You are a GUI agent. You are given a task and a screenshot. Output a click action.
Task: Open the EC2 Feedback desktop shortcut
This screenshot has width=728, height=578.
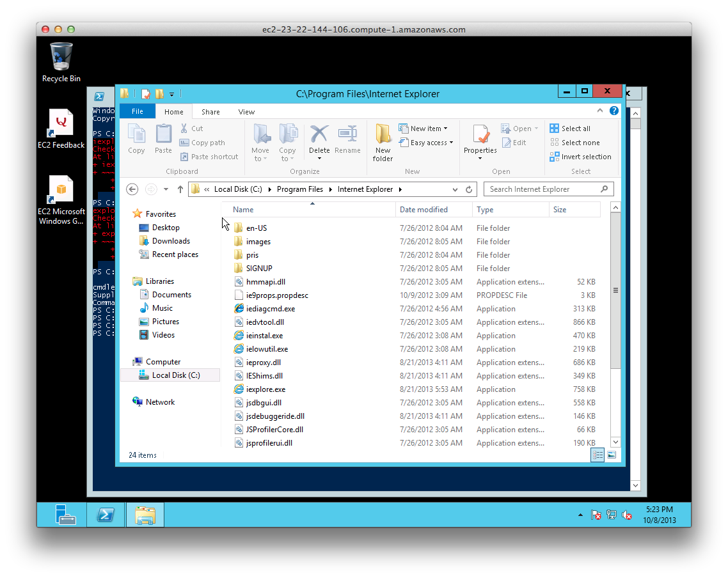[61, 129]
